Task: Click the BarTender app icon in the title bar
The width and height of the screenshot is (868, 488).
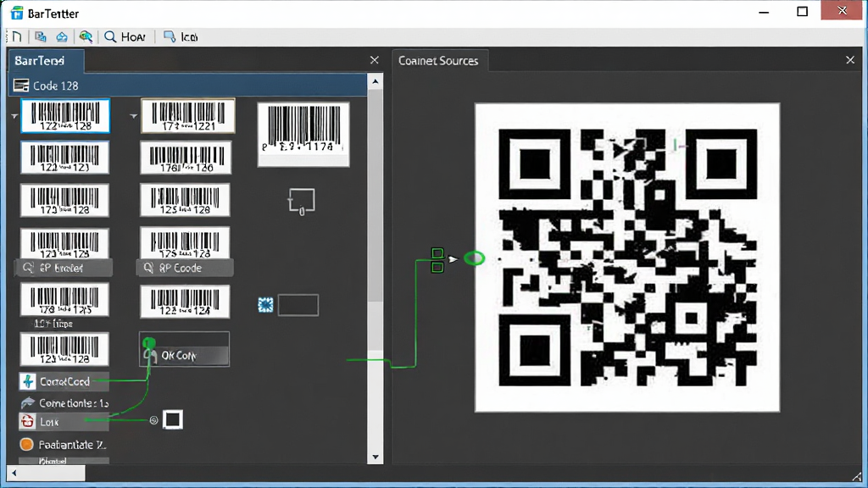Action: pyautogui.click(x=17, y=13)
